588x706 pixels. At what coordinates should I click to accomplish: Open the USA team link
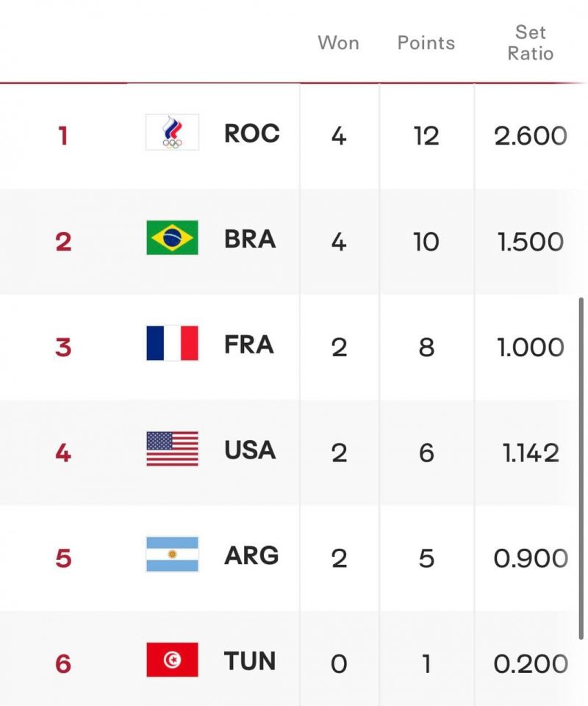(x=250, y=450)
